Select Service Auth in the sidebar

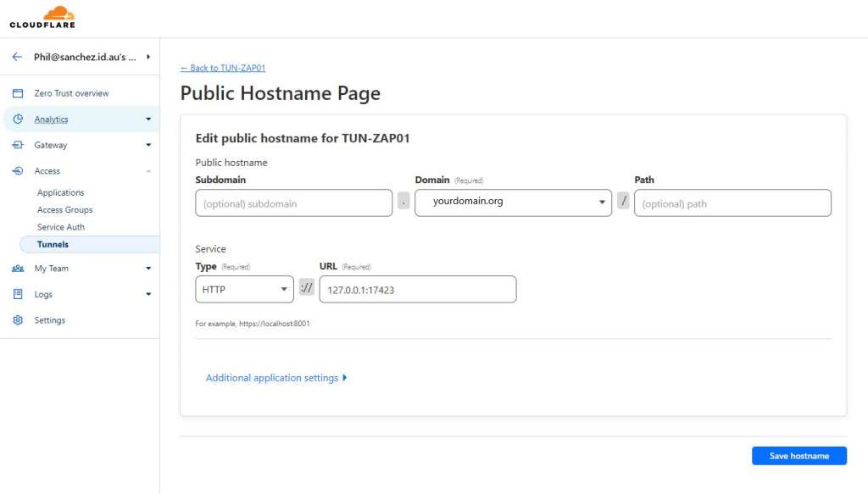[61, 227]
